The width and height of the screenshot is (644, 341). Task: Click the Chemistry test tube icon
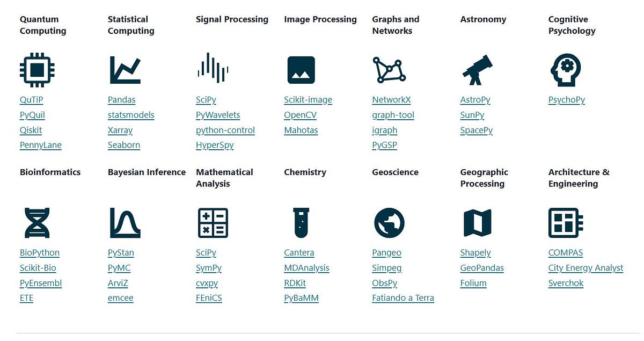pyautogui.click(x=301, y=223)
